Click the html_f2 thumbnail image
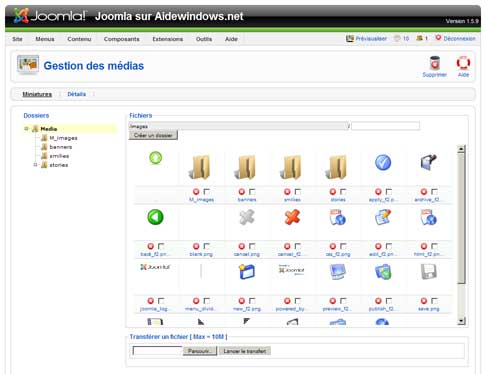Viewport: 486px width, 374px height. click(429, 217)
